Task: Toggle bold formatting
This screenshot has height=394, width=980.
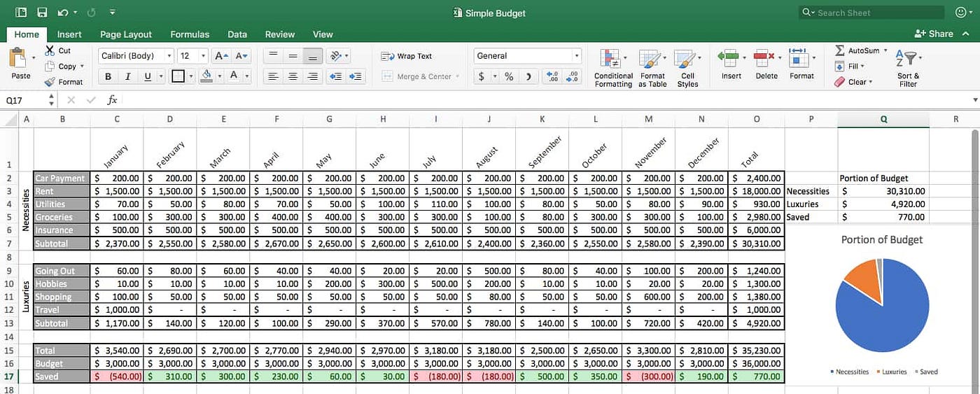Action: pos(108,76)
